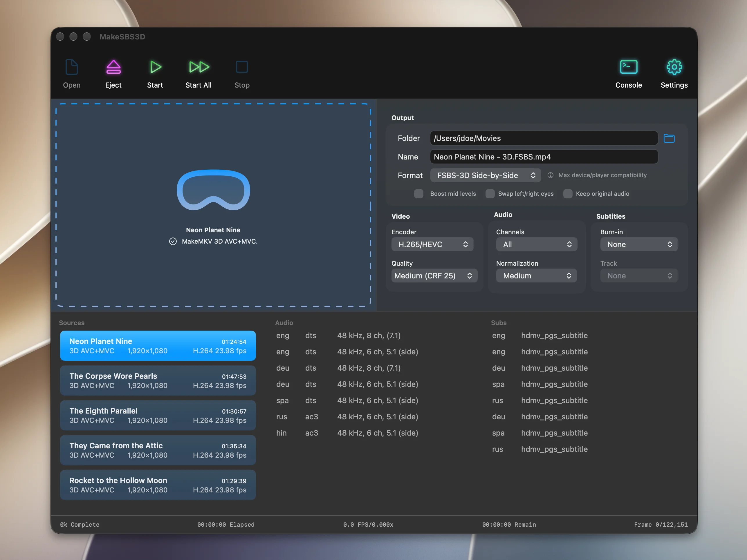Click the 0% Complete status text

pyautogui.click(x=80, y=525)
